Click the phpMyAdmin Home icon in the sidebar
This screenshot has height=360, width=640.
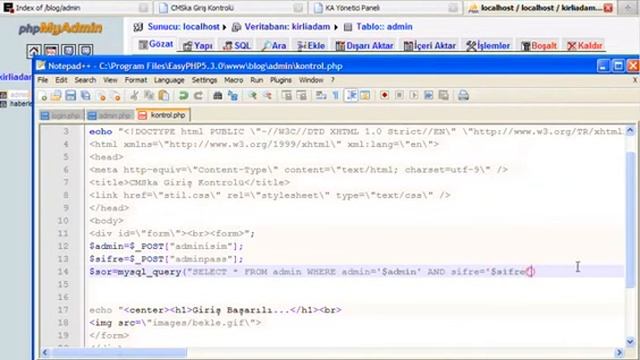(33, 51)
